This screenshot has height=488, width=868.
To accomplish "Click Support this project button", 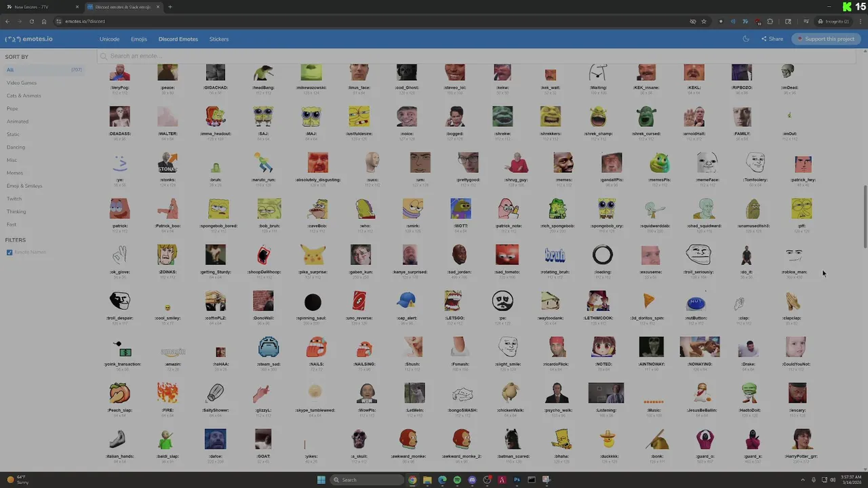I will tap(825, 39).
